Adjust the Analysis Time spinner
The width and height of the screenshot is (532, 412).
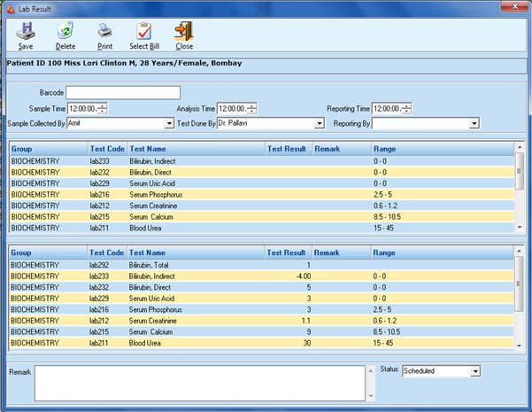click(252, 108)
